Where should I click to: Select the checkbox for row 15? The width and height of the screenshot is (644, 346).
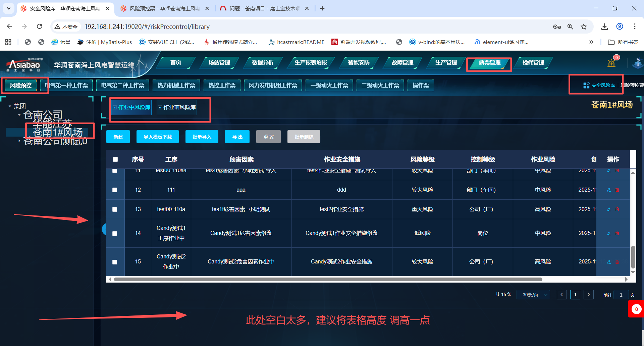[115, 262]
